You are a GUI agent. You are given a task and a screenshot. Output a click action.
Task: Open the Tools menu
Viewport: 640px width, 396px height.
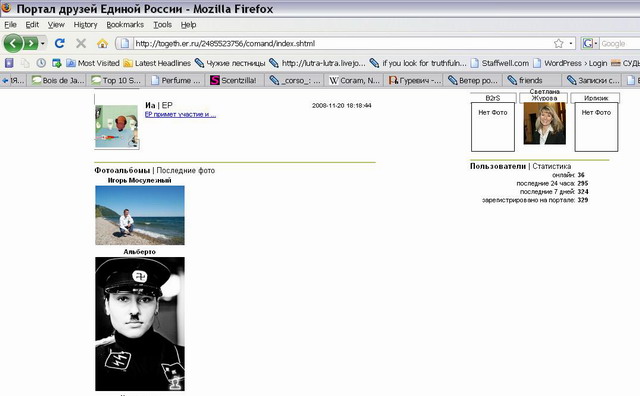162,24
